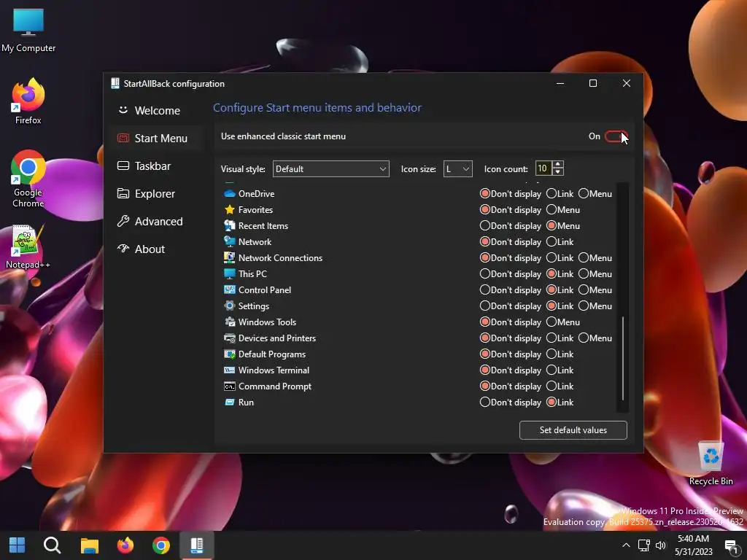Click the taskbar clock and date

pyautogui.click(x=693, y=545)
